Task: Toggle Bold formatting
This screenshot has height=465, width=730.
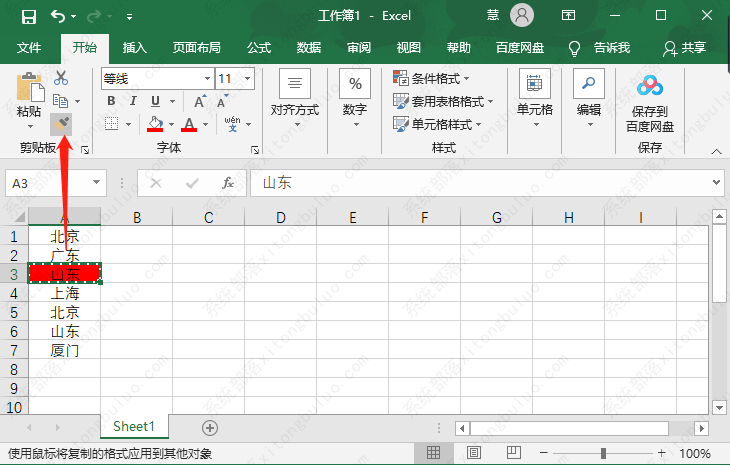Action: point(111,101)
